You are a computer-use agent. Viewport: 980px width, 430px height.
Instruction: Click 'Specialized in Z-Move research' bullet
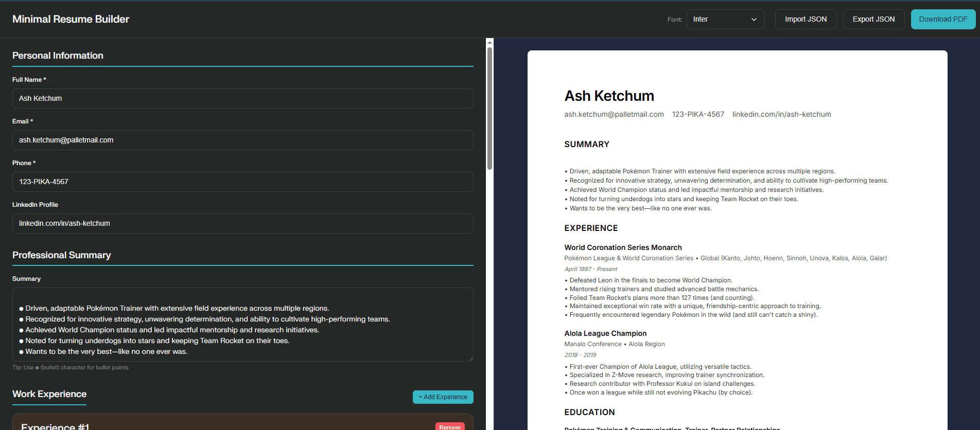664,375
